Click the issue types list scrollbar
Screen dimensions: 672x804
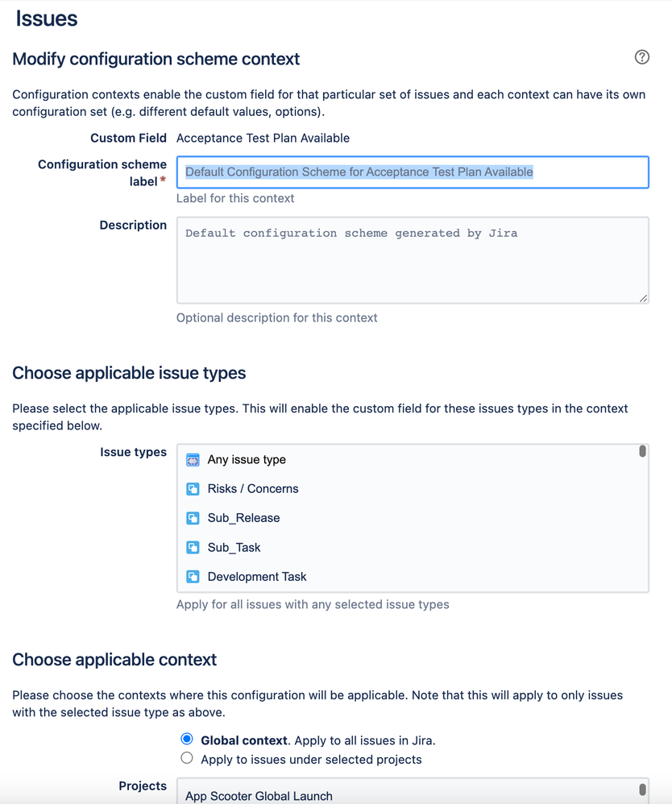tap(642, 452)
